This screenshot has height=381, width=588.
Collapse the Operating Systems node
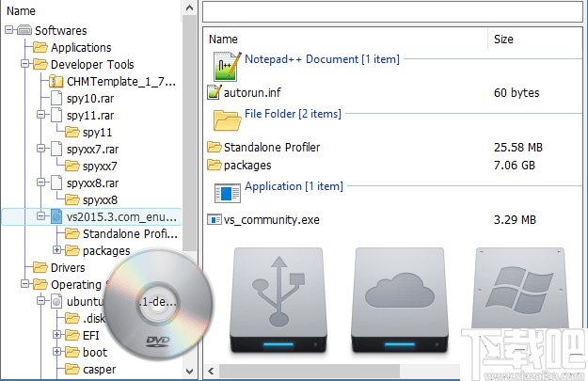coord(24,284)
